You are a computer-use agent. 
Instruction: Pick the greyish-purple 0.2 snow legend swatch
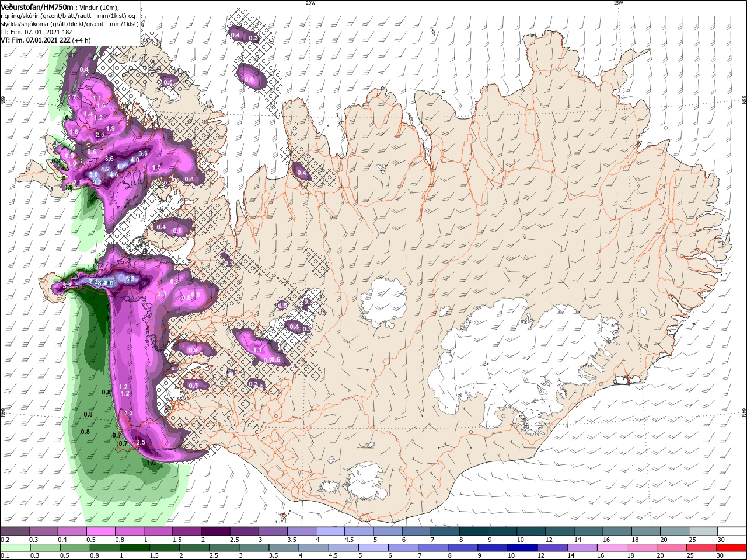coord(14,531)
